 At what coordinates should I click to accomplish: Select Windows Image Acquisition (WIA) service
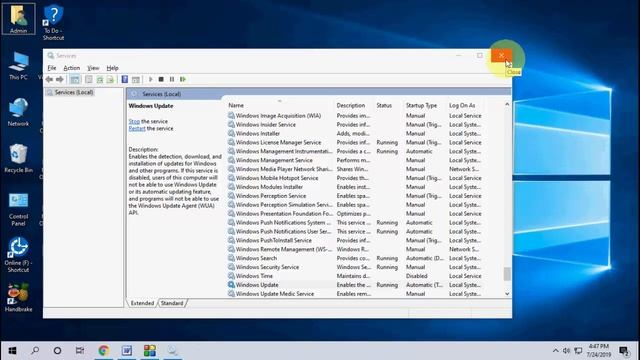coord(355,116)
